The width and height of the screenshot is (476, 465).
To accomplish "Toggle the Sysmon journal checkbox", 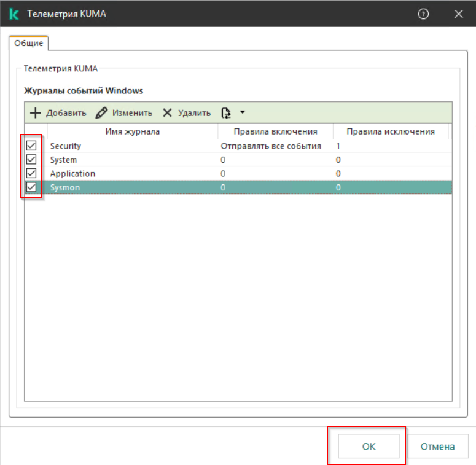I will (31, 187).
